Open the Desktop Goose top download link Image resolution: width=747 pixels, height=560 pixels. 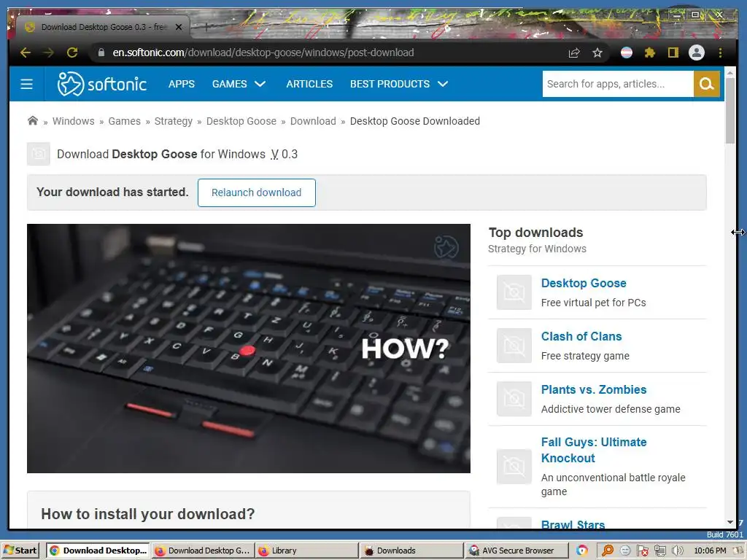point(584,283)
